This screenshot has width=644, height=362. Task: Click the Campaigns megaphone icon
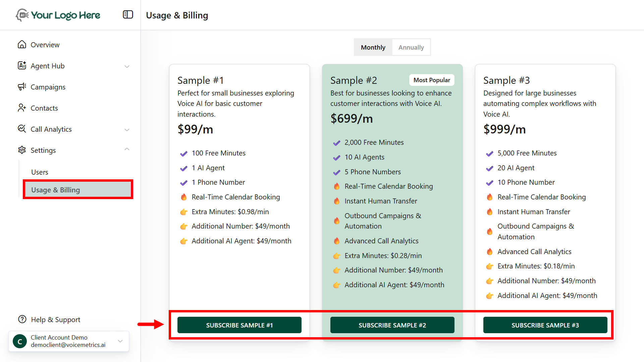pos(22,87)
